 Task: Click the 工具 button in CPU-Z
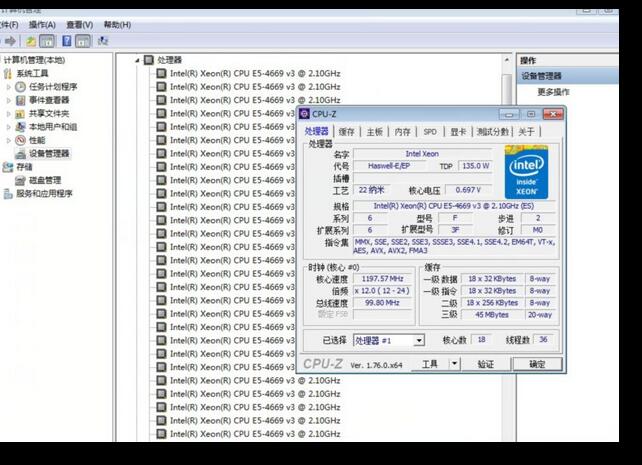pyautogui.click(x=430, y=363)
